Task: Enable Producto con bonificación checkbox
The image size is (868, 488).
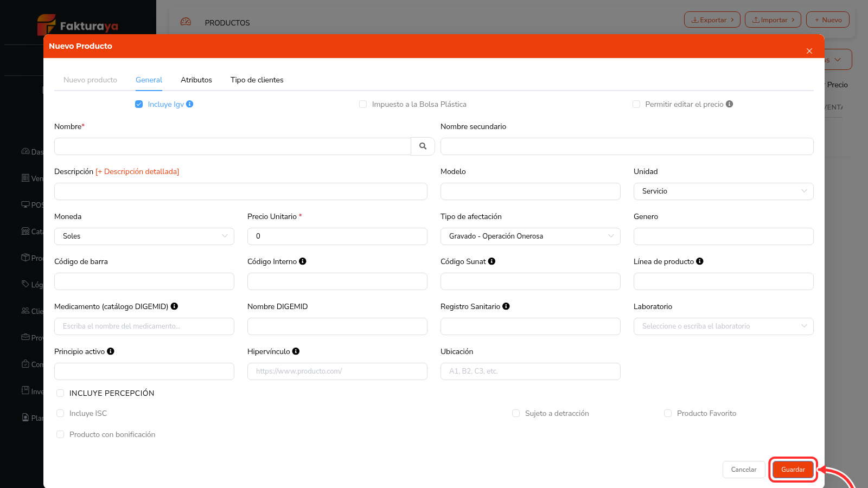Action: 60,434
